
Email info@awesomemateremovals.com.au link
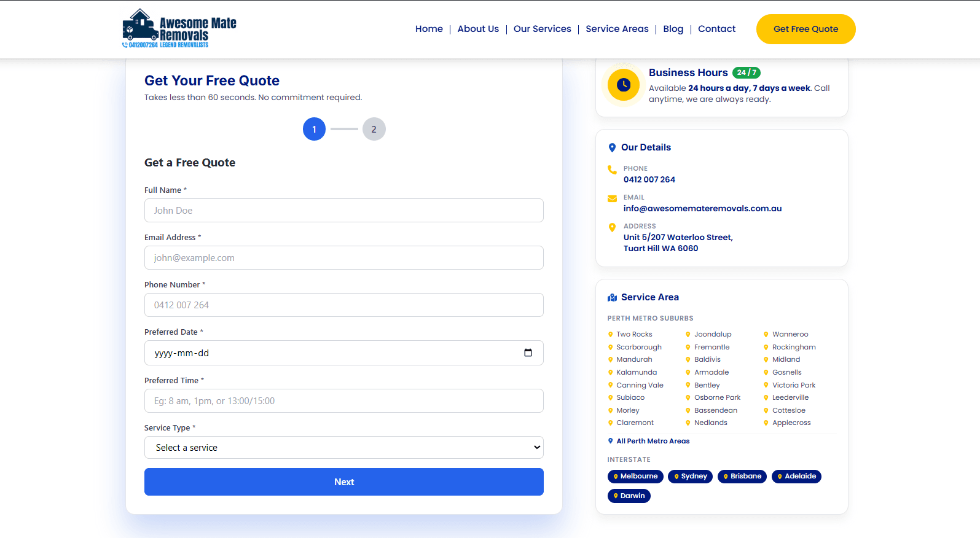point(702,208)
